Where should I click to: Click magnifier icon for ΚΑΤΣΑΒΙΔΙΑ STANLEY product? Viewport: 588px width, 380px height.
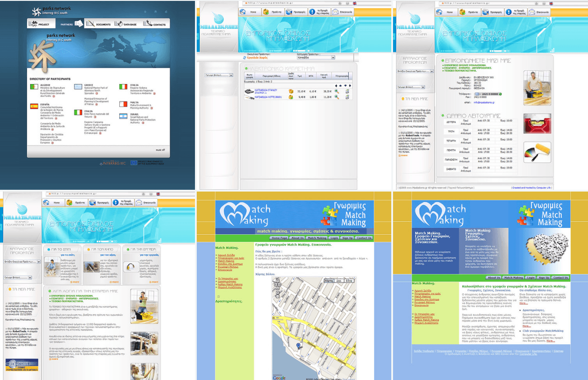coord(336,91)
